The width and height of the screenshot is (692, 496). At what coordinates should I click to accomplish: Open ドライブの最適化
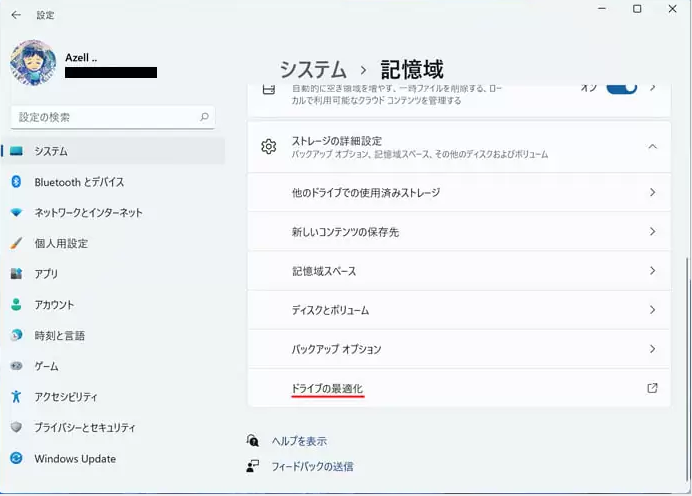tap(459, 388)
